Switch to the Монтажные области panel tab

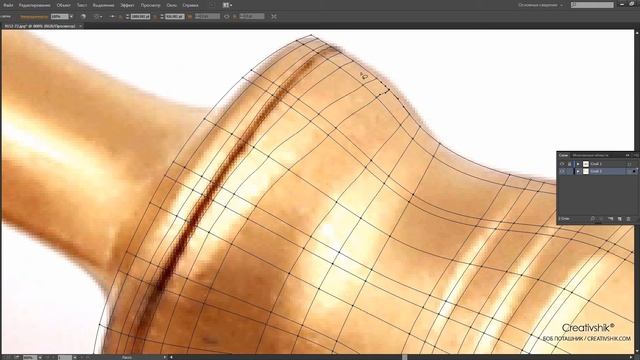tap(590, 155)
